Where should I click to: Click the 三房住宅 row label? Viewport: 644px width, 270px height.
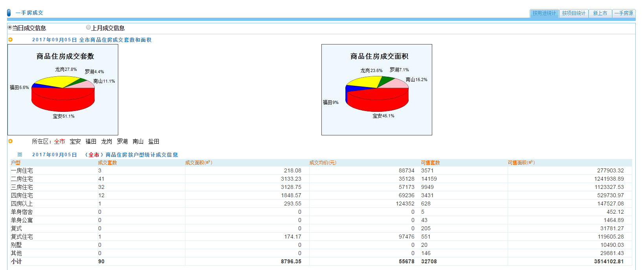22,187
